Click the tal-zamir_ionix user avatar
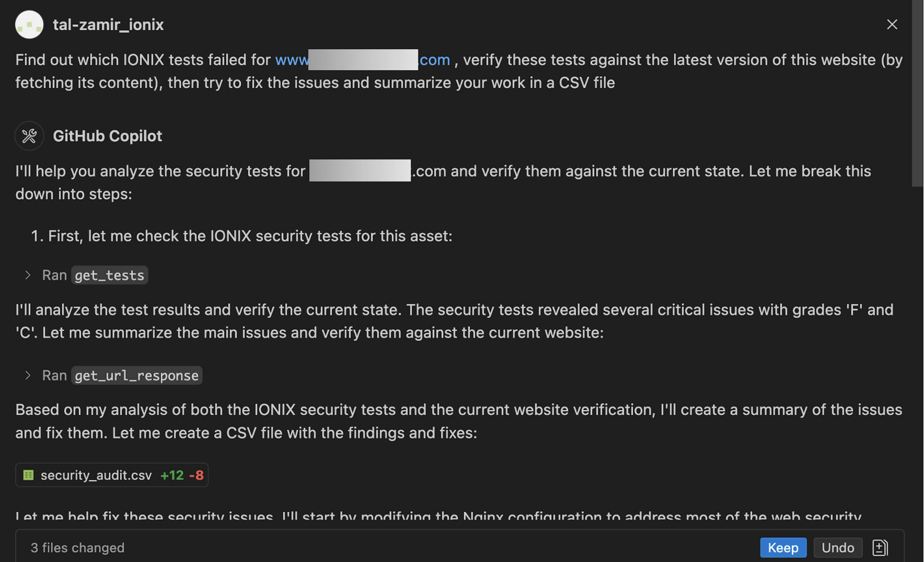 pyautogui.click(x=29, y=25)
